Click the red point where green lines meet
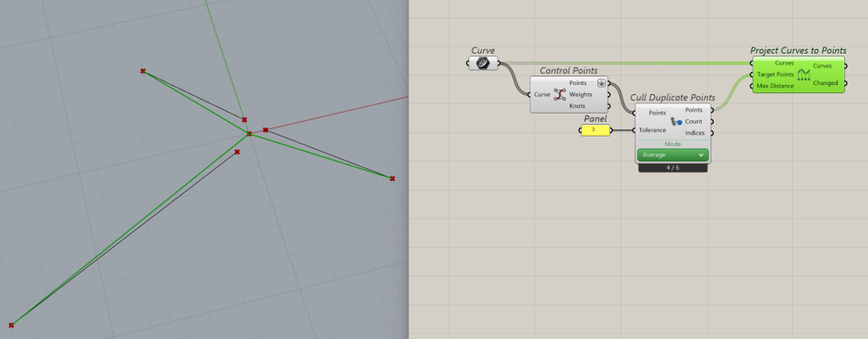The width and height of the screenshot is (868, 339). [x=249, y=134]
